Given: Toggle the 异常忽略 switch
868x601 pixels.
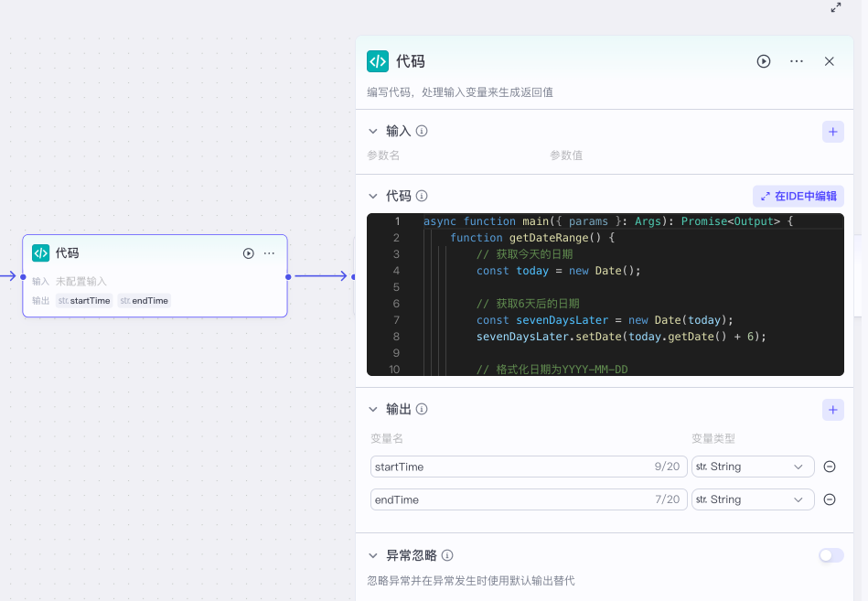Looking at the screenshot, I should [x=830, y=555].
